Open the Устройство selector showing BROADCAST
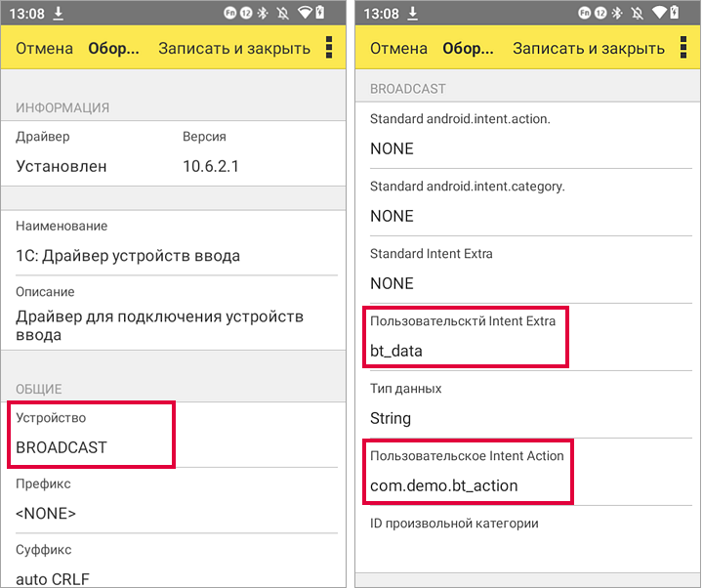703x588 pixels. click(93, 434)
